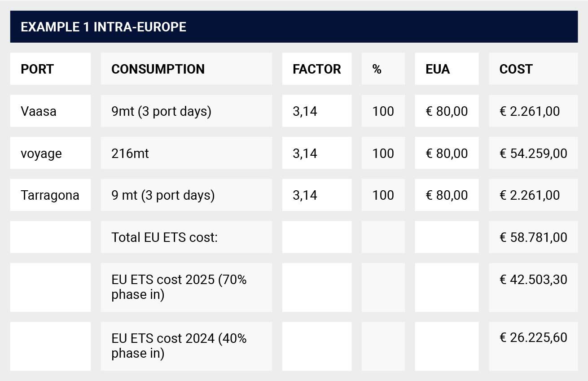Select the EUA column header

click(x=447, y=69)
